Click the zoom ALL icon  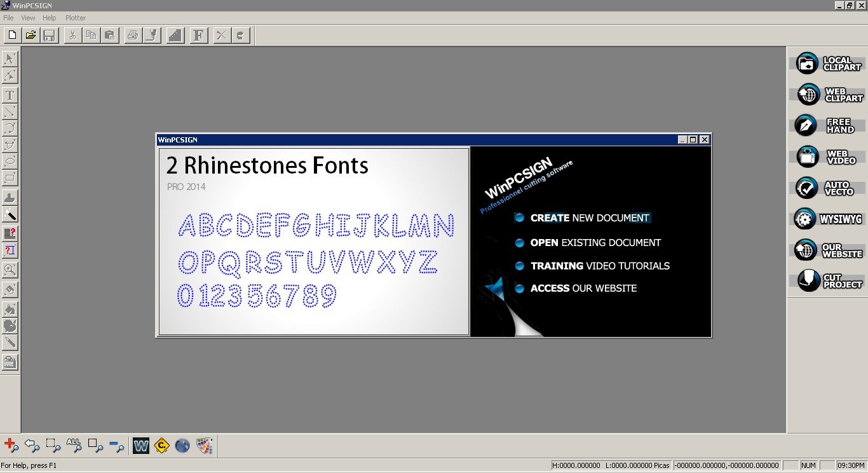pyautogui.click(x=74, y=446)
